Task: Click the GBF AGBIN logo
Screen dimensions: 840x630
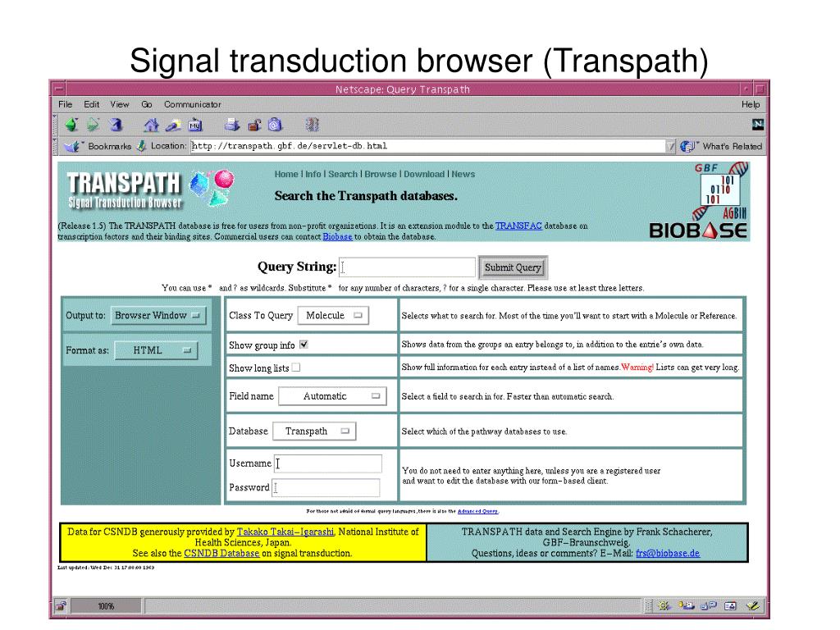Action: (x=720, y=191)
